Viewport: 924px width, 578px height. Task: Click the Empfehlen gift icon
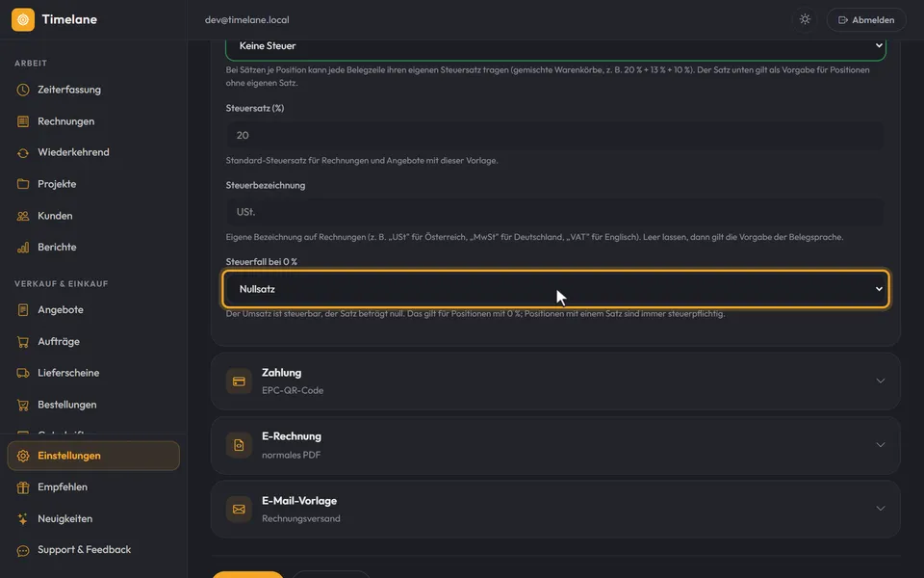point(23,487)
